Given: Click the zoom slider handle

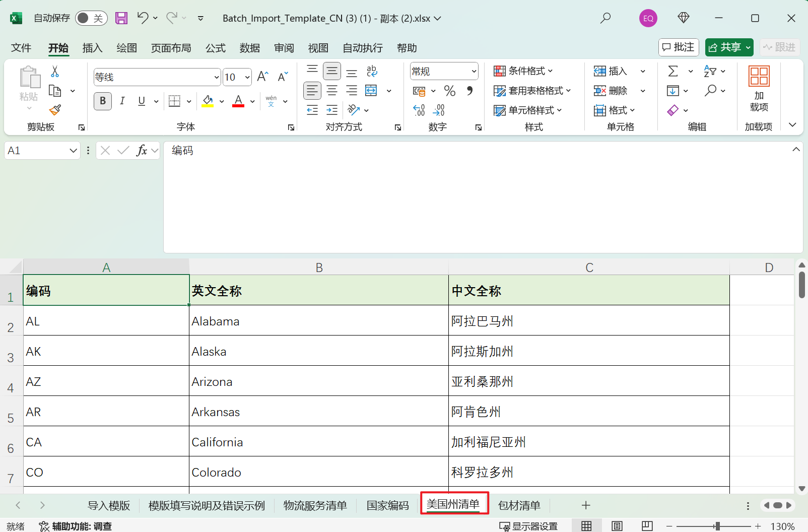Looking at the screenshot, I should pos(717,526).
